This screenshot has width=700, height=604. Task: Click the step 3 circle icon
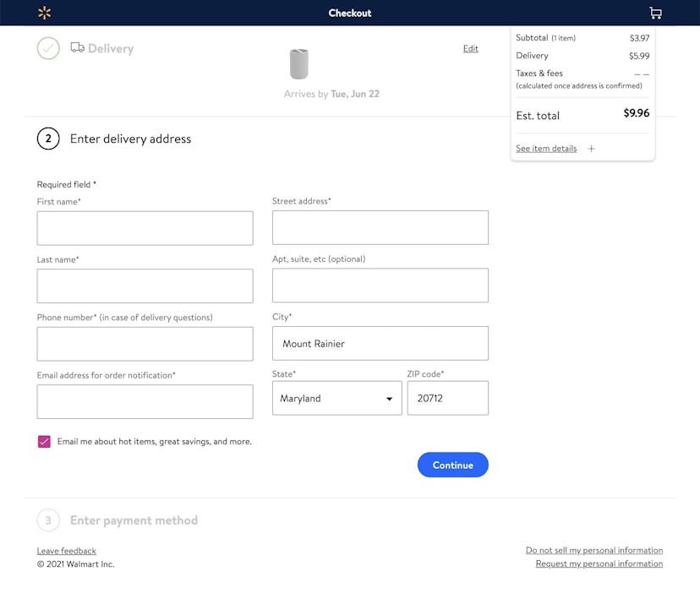48,520
